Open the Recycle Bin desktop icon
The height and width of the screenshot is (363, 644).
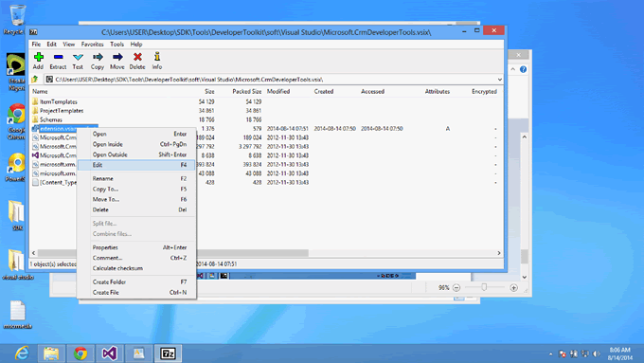[x=16, y=19]
